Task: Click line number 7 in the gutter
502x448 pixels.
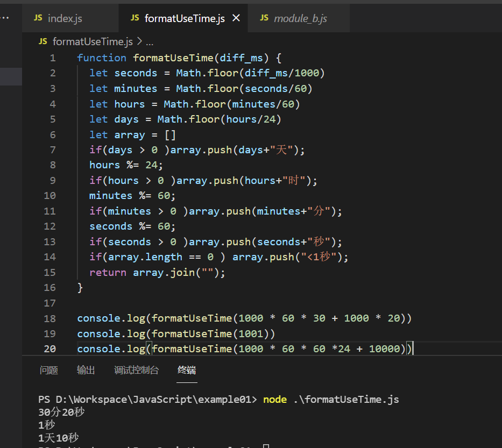Action: tap(53, 150)
